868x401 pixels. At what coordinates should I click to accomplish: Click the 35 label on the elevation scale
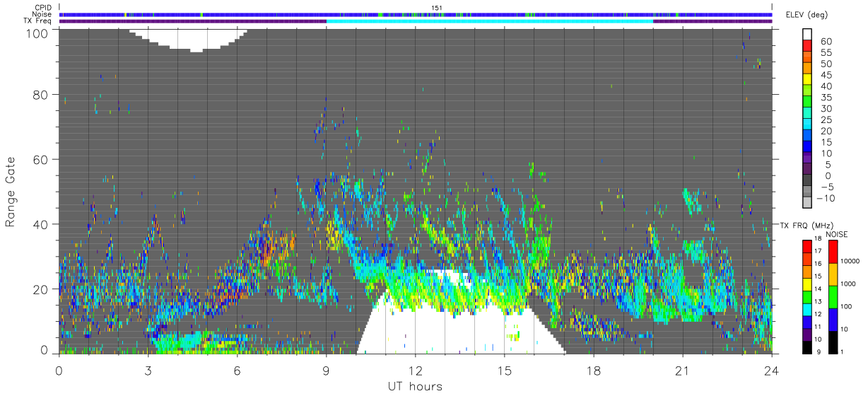(x=826, y=98)
